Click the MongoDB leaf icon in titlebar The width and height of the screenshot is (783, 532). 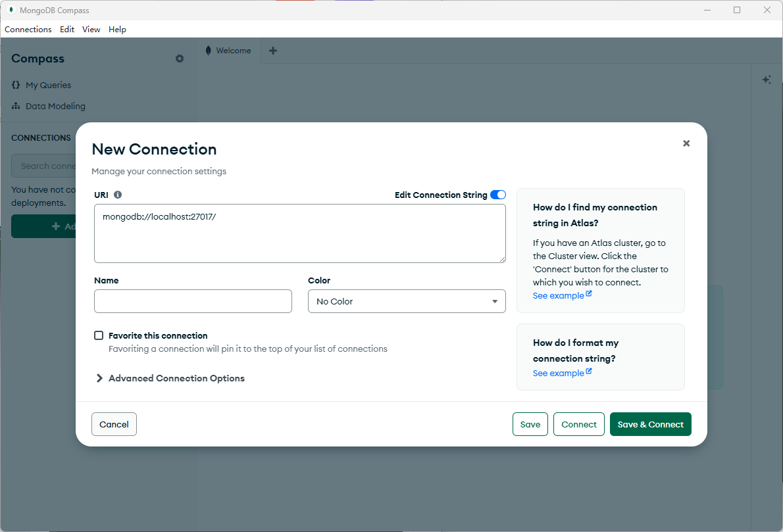pyautogui.click(x=9, y=10)
